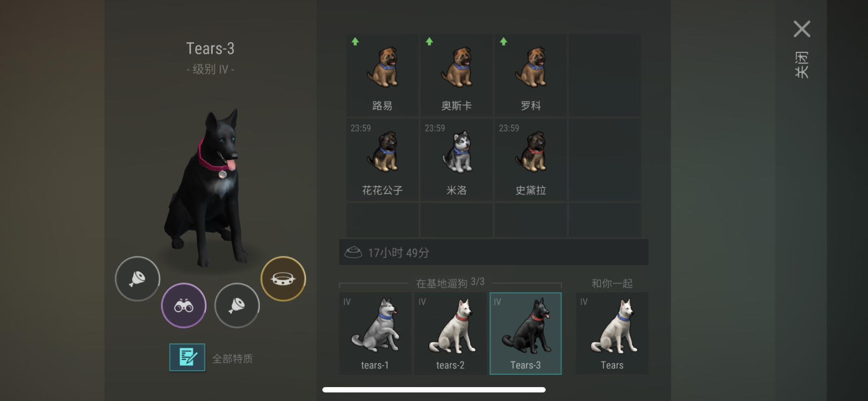This screenshot has height=401, width=868.
Task: Click the food bowl timer icon
Action: [x=353, y=252]
